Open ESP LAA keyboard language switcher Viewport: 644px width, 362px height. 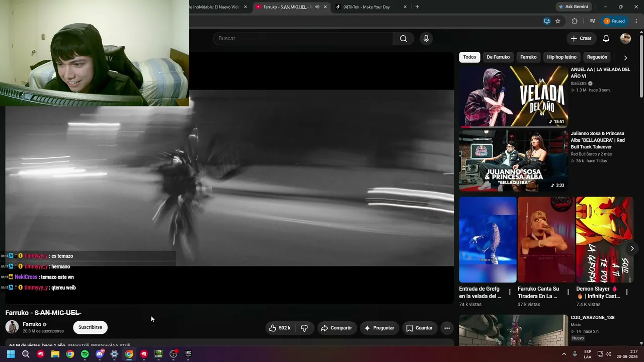pyautogui.click(x=588, y=354)
